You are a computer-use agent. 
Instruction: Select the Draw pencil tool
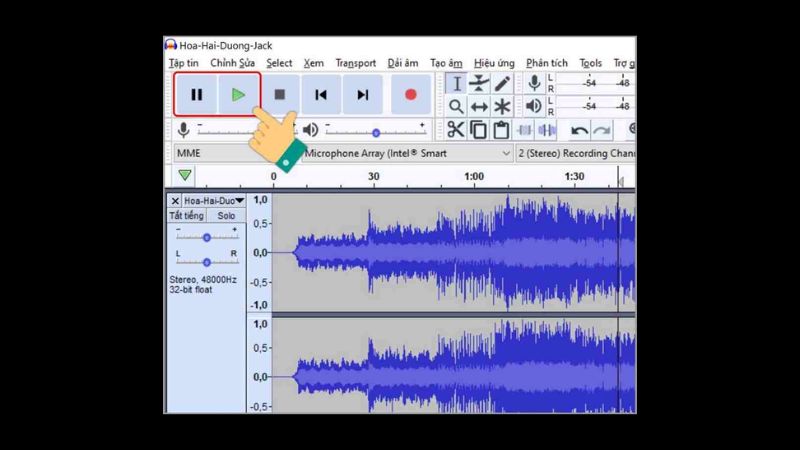(502, 84)
